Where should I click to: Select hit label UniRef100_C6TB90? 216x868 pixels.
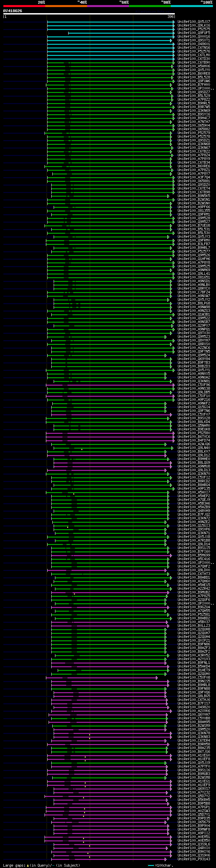(194, 63)
